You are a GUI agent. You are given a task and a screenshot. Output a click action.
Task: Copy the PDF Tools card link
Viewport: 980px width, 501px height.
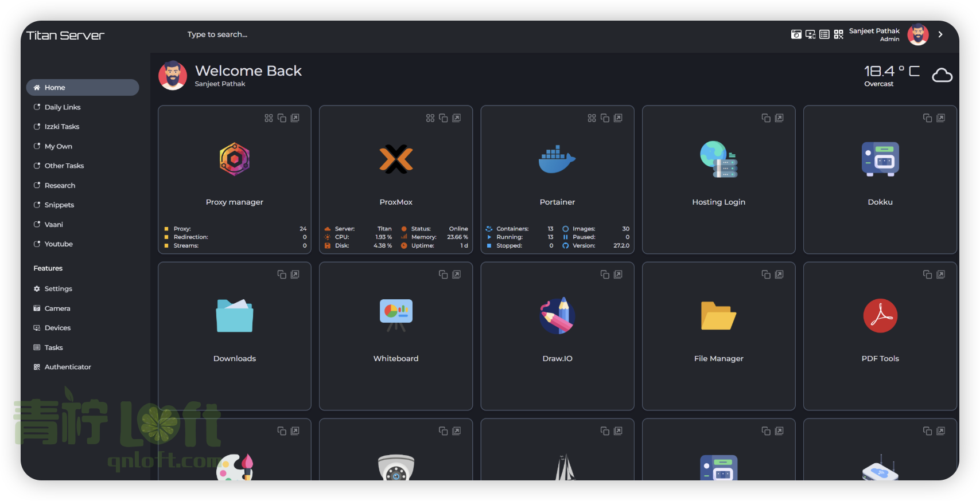(x=928, y=275)
